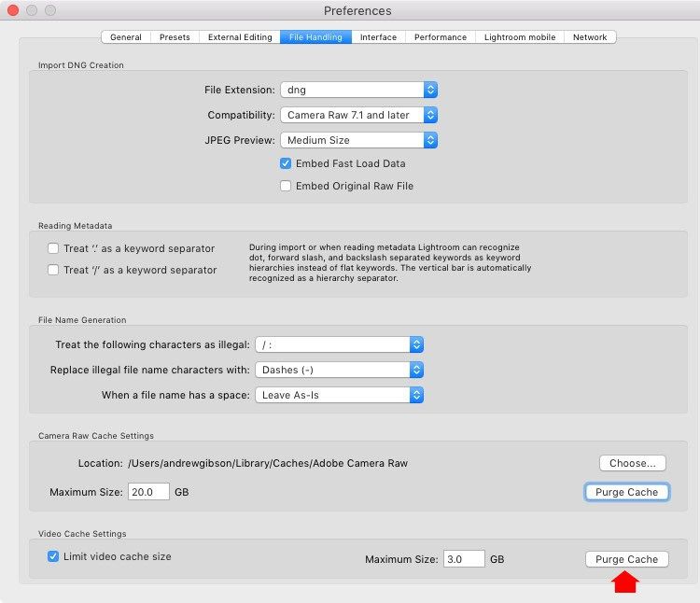Switch to the Lightroom mobile tab
This screenshot has height=603, width=700.
520,37
